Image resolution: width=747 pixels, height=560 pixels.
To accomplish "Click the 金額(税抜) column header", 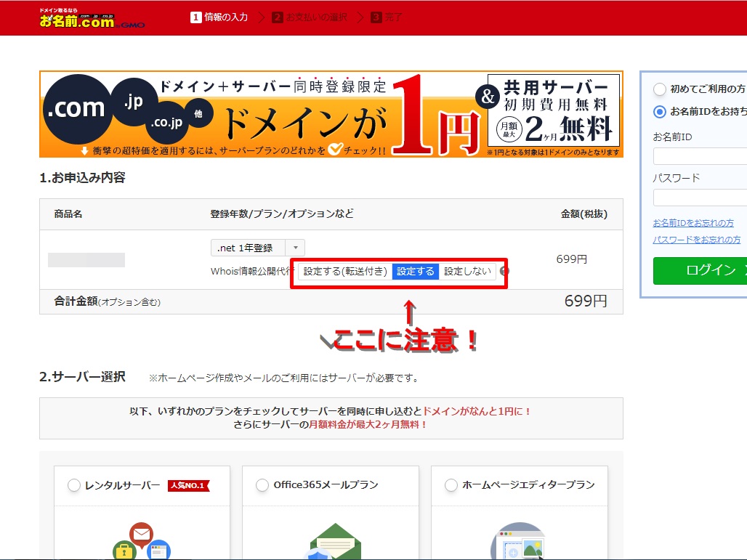I will pos(584,214).
